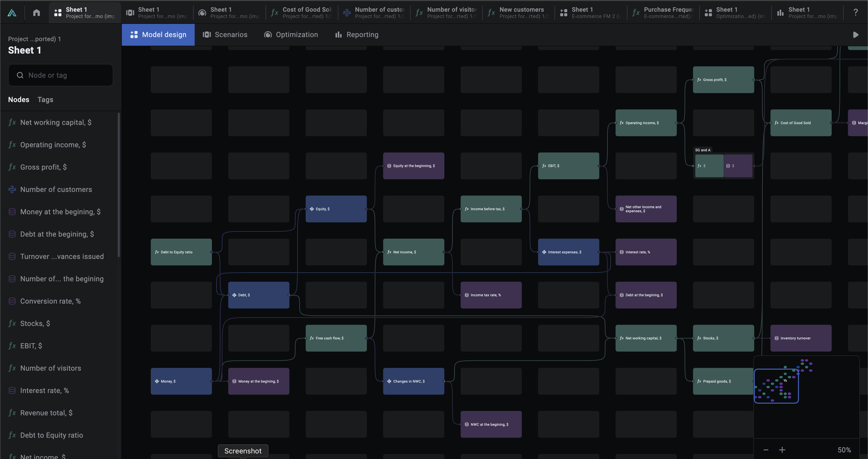Select Number of customers in node list
This screenshot has width=868, height=459.
(56, 189)
